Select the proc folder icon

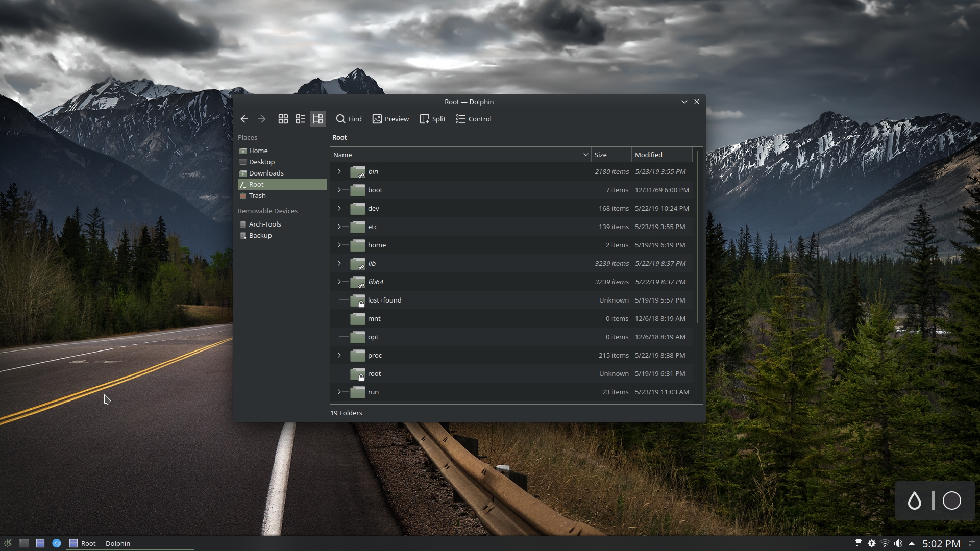click(358, 356)
